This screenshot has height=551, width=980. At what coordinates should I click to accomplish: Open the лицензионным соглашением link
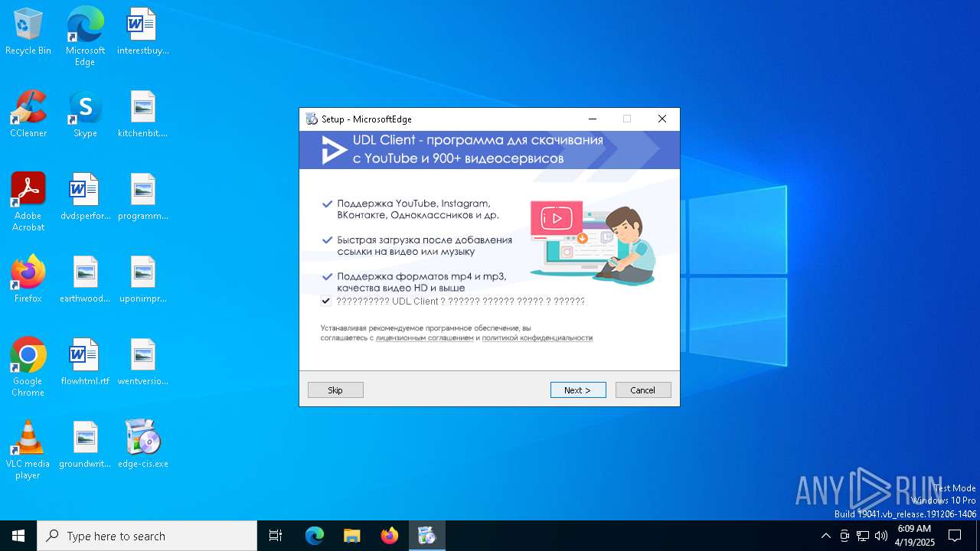click(424, 337)
